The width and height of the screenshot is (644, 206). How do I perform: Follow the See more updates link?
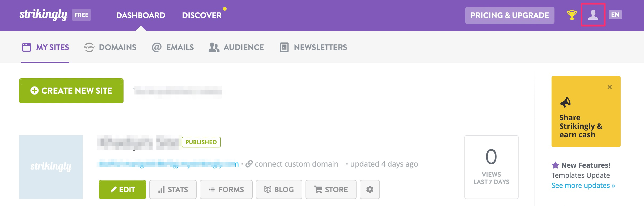(x=583, y=186)
